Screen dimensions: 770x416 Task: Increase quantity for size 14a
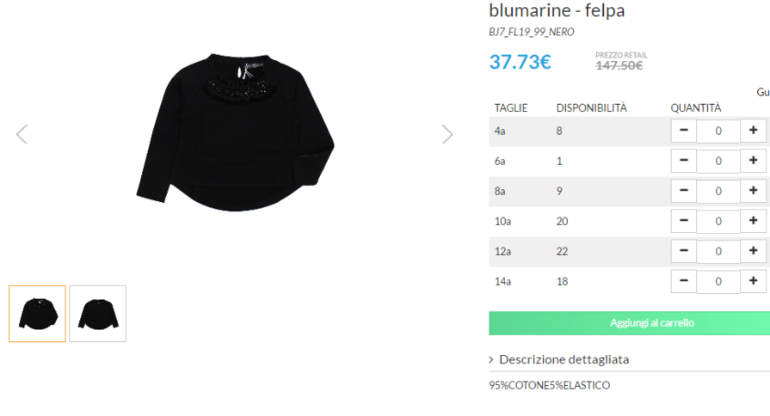pyautogui.click(x=753, y=281)
